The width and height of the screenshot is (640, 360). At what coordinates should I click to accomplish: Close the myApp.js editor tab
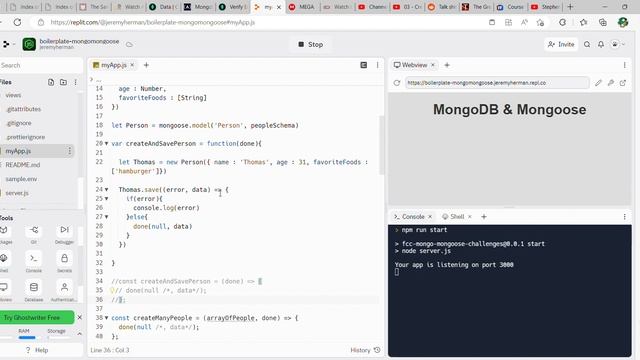tap(132, 65)
